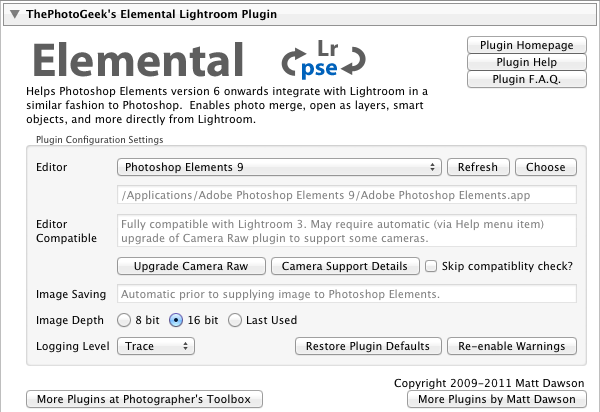Click the editor application path field
The image size is (600, 412).
347,195
